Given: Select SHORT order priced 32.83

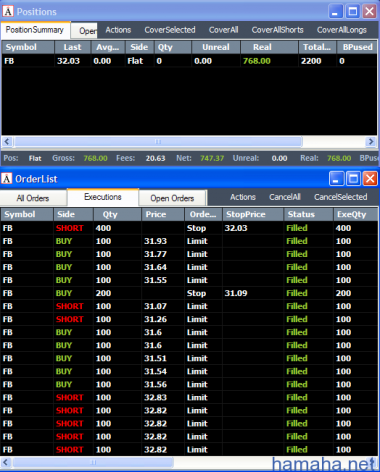Looking at the screenshot, I should 189,397.
